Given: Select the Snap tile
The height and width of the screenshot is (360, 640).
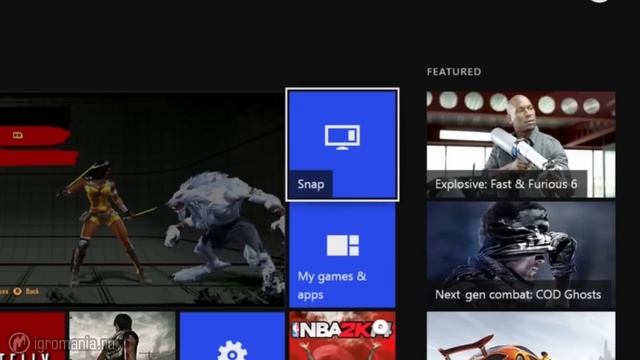Looking at the screenshot, I should coord(342,144).
